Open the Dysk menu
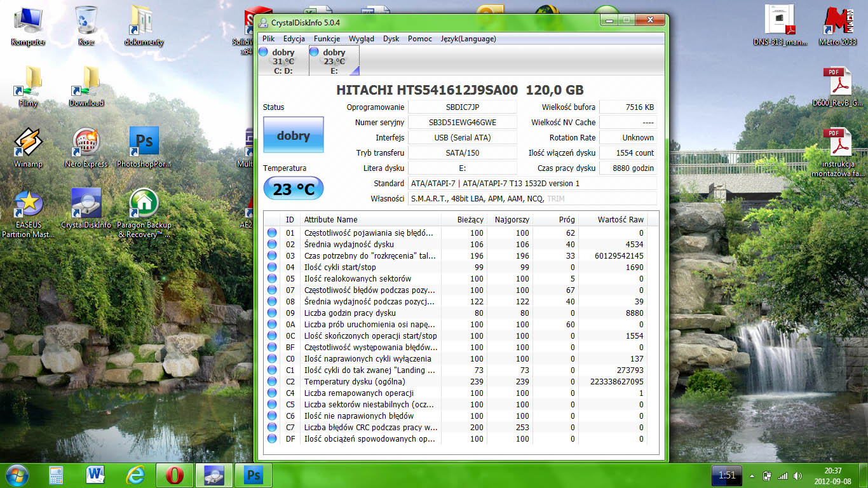The width and height of the screenshot is (868, 488). click(391, 39)
